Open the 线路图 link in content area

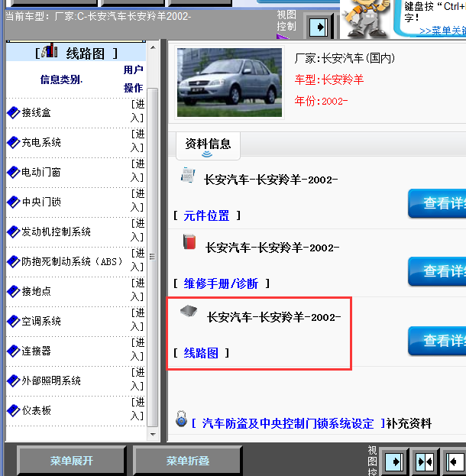(x=201, y=353)
